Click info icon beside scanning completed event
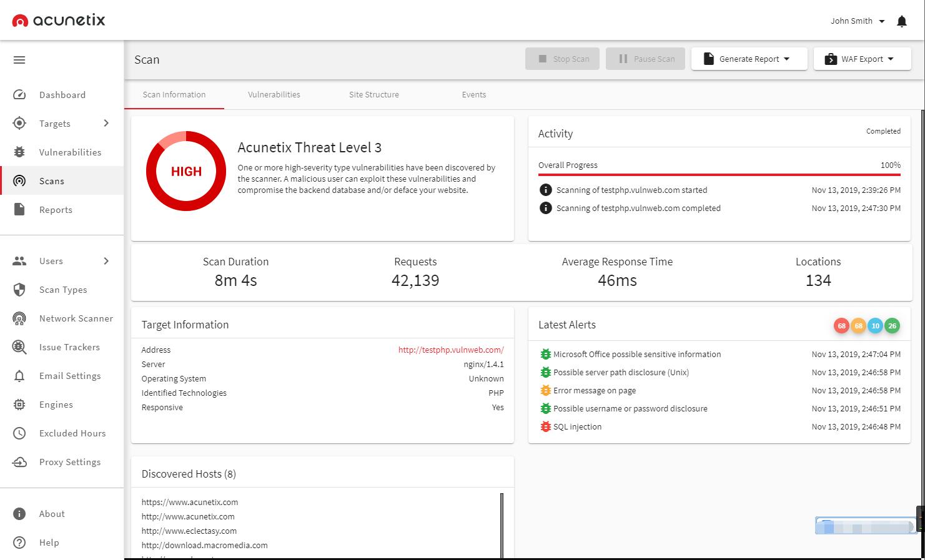Image resolution: width=925 pixels, height=560 pixels. [x=545, y=208]
